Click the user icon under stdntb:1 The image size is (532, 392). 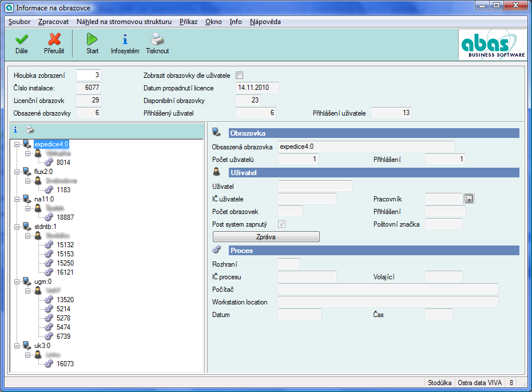38,235
